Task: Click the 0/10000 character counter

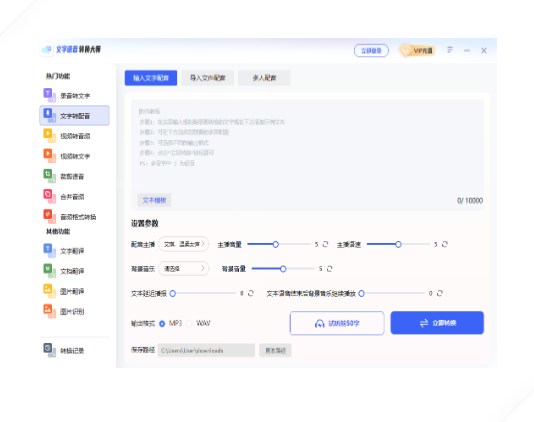Action: (470, 201)
